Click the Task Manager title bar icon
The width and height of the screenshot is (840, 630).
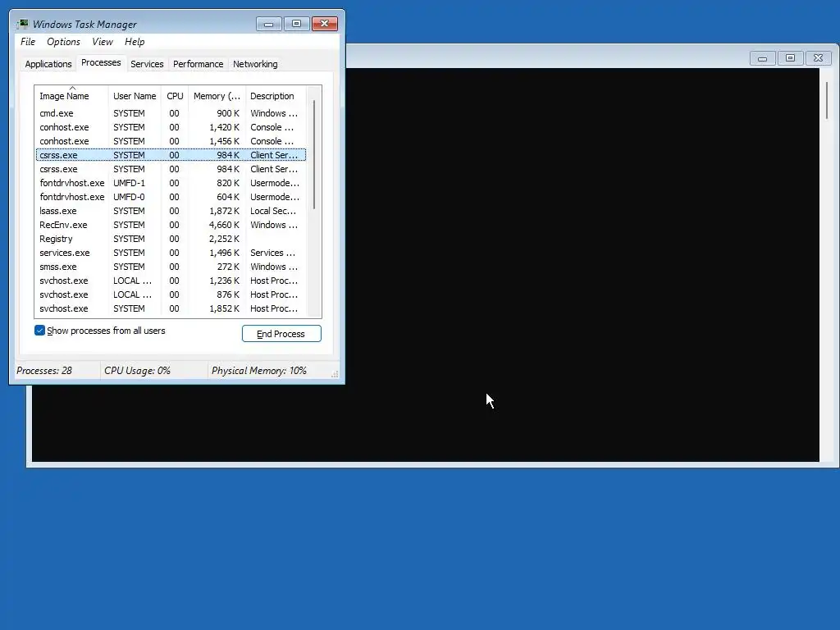coord(22,24)
